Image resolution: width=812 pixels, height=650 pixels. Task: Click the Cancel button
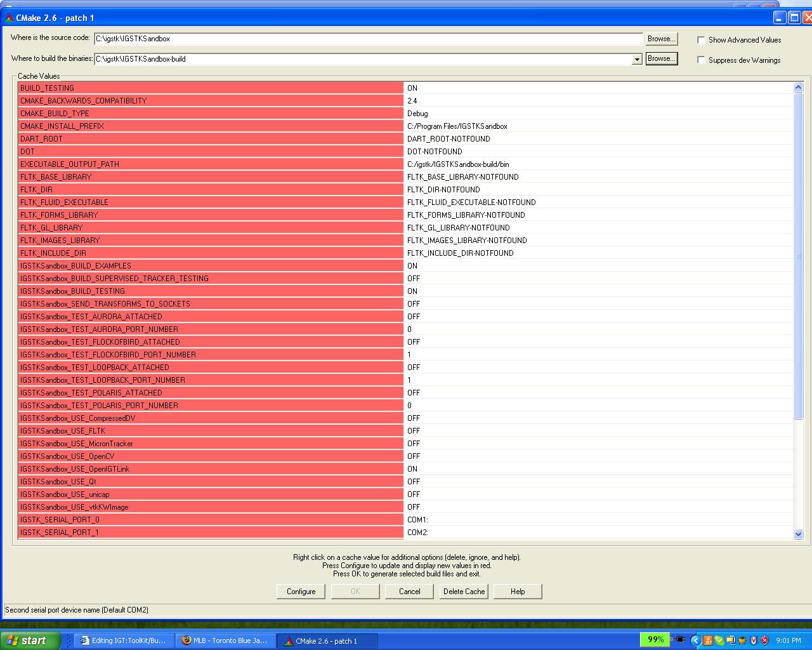[x=409, y=592]
